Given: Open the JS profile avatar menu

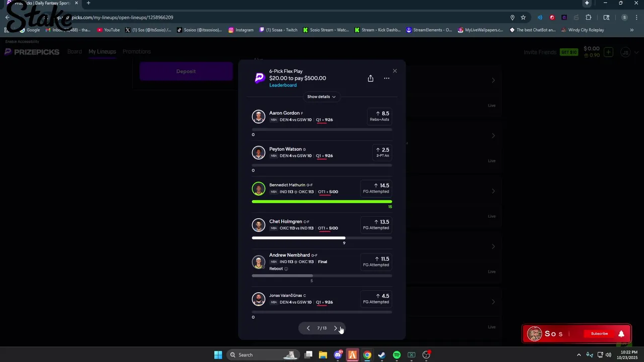Looking at the screenshot, I should [625, 52].
